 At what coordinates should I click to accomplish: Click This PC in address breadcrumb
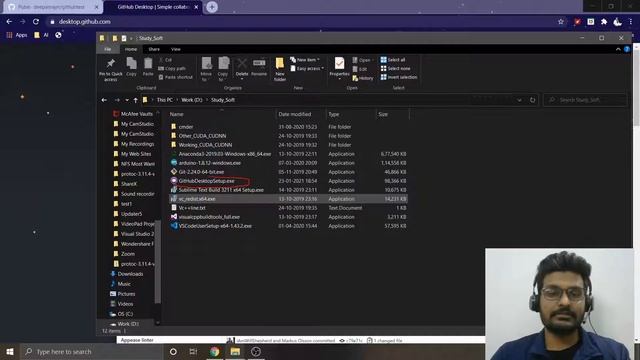[x=164, y=100]
